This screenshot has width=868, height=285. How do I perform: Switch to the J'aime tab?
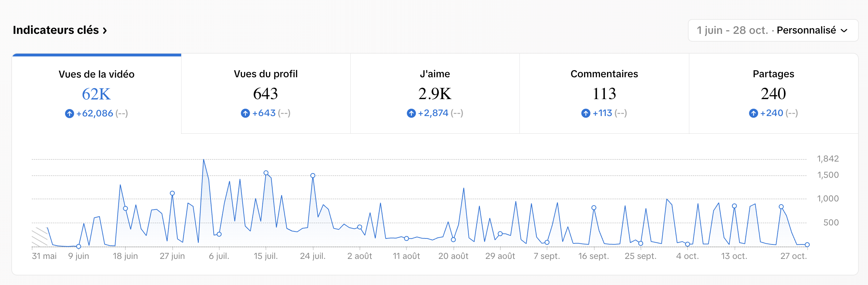pos(435,93)
